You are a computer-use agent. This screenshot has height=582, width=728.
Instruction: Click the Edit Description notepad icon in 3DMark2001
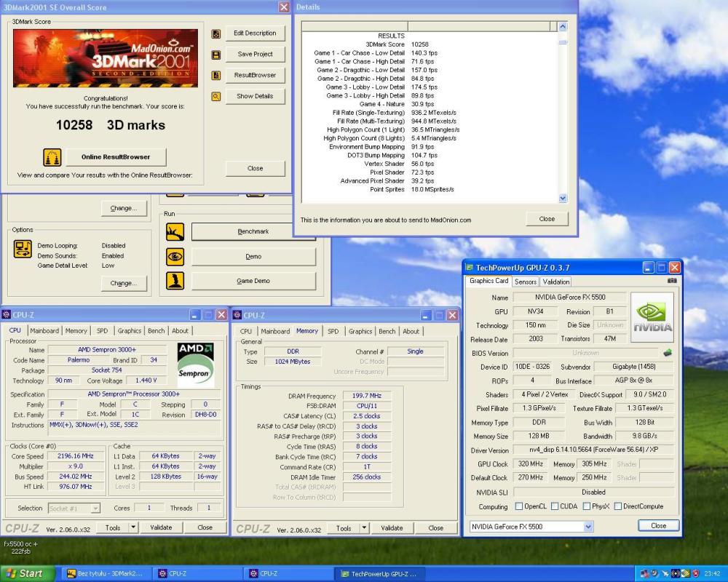tap(215, 33)
